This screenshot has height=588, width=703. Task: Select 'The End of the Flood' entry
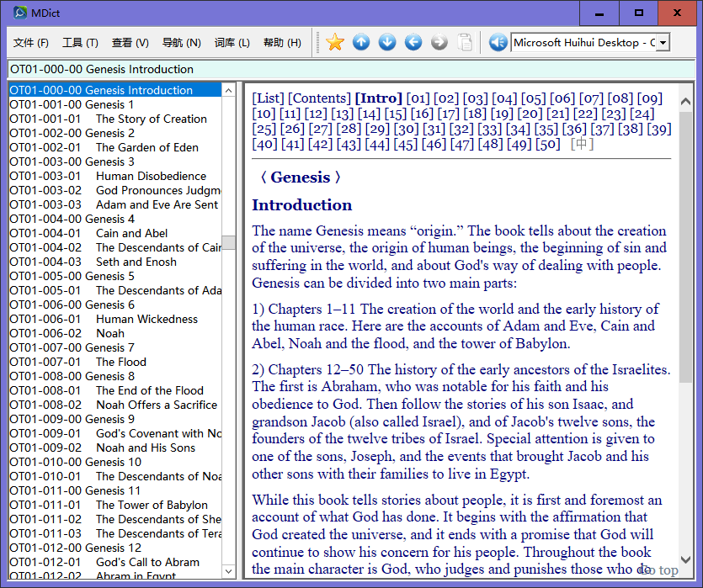(115, 390)
